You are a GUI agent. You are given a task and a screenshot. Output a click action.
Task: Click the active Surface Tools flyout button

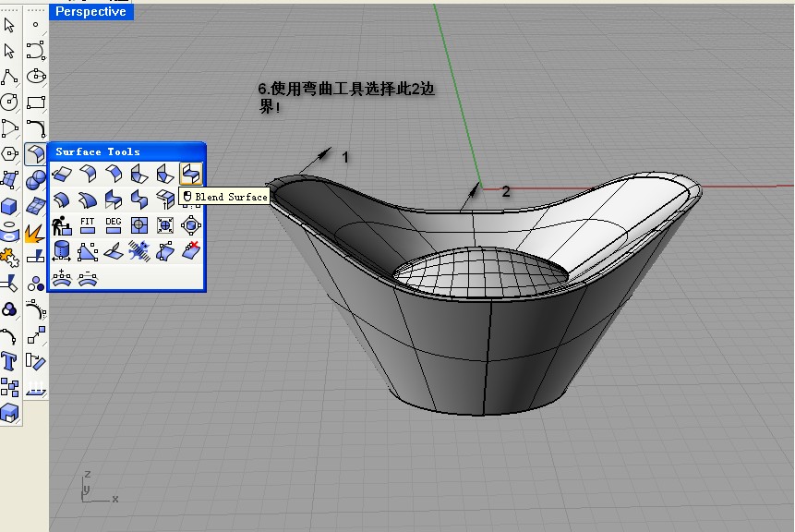(x=35, y=153)
